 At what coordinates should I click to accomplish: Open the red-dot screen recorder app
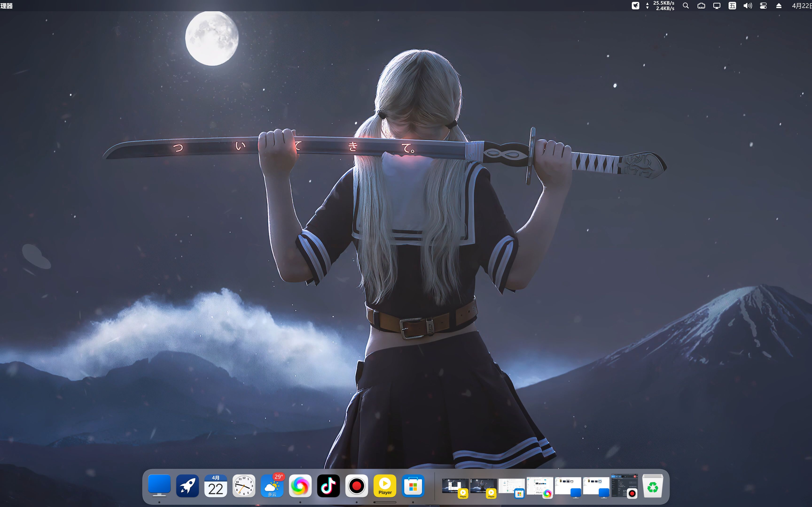(356, 486)
